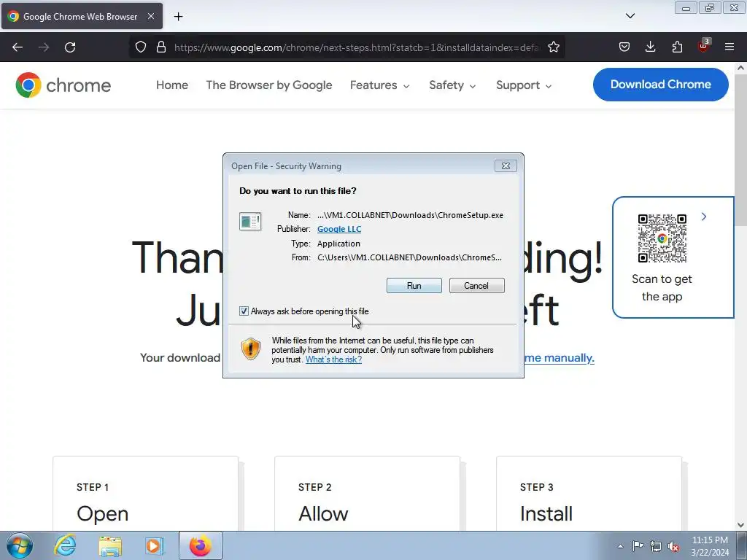This screenshot has width=747, height=560.
Task: Expand the Features dropdown menu
Action: click(x=379, y=85)
